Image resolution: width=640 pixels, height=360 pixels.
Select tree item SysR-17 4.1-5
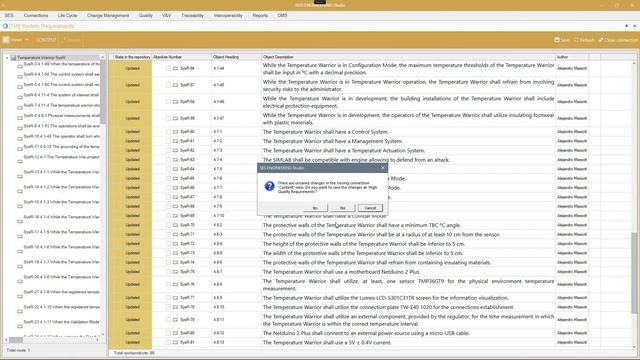point(61,232)
